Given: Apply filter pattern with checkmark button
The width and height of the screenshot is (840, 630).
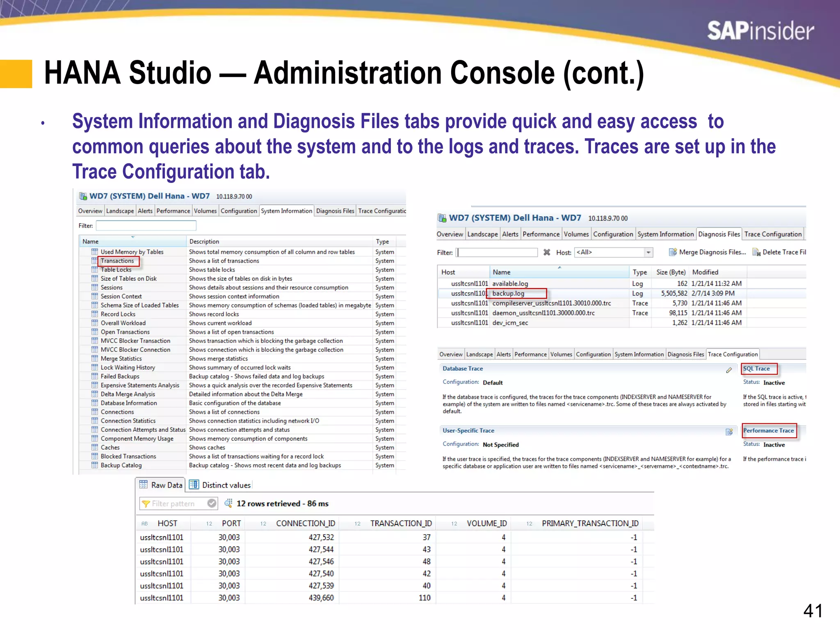Looking at the screenshot, I should click(212, 503).
